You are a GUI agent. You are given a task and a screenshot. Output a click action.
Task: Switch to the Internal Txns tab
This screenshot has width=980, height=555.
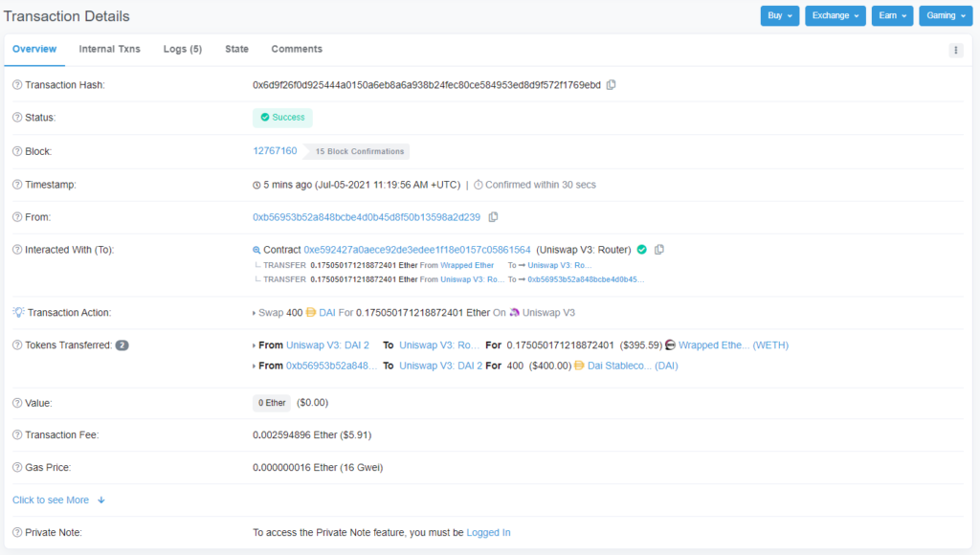click(109, 49)
